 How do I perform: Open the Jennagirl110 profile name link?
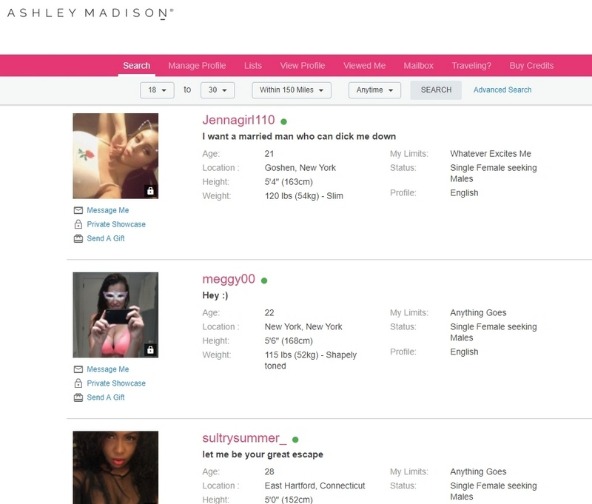click(x=239, y=120)
